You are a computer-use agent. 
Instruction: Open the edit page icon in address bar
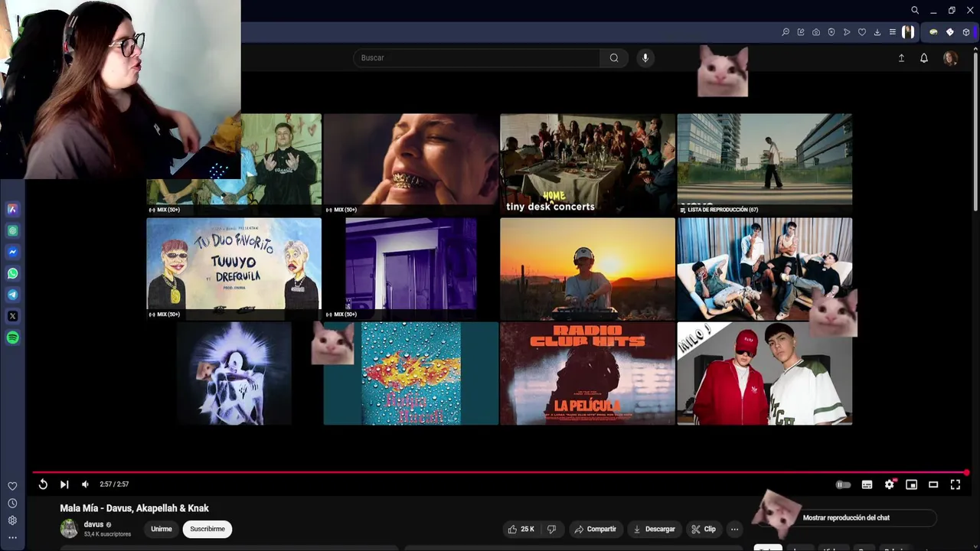pyautogui.click(x=801, y=32)
